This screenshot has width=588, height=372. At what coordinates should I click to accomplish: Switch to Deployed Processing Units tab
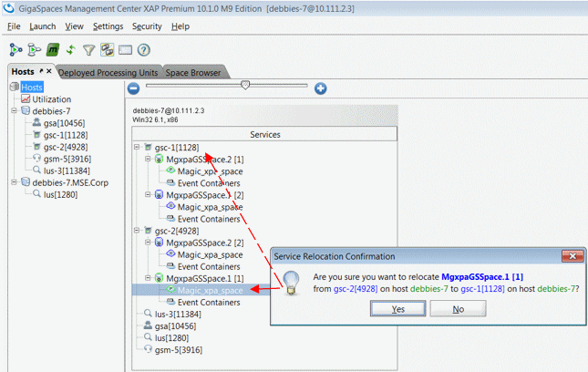click(x=108, y=72)
